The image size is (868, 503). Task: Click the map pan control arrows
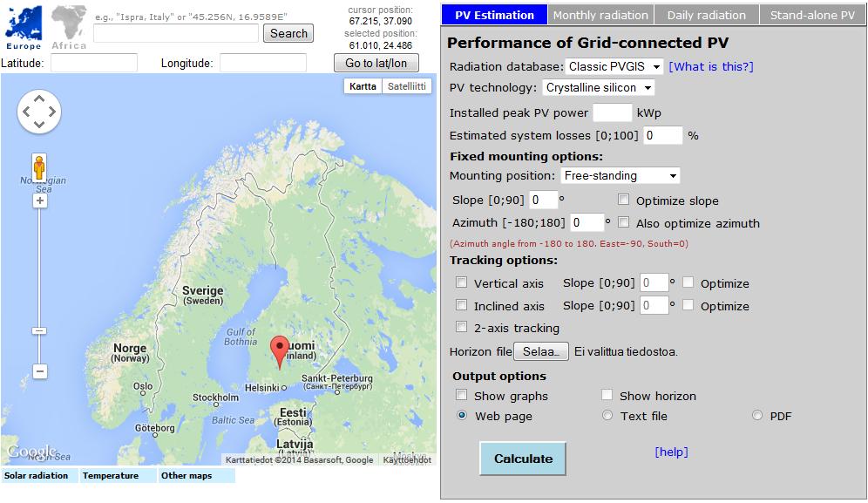39,112
